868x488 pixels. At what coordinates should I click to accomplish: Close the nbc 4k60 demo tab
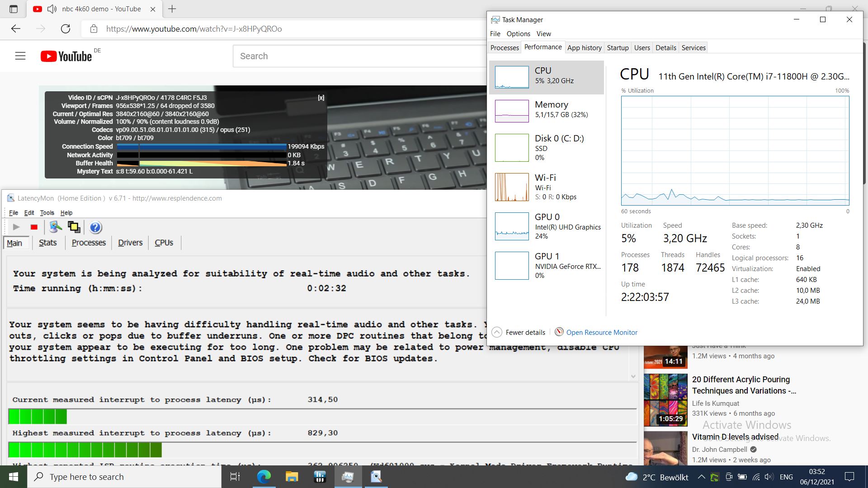coord(153,9)
